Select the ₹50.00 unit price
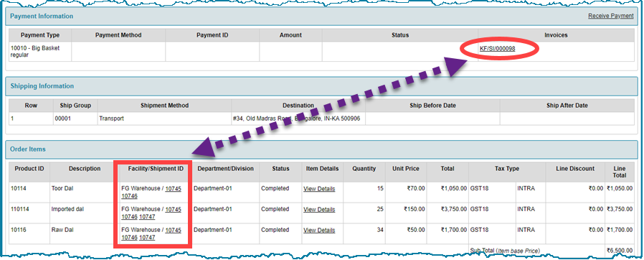 click(x=416, y=230)
